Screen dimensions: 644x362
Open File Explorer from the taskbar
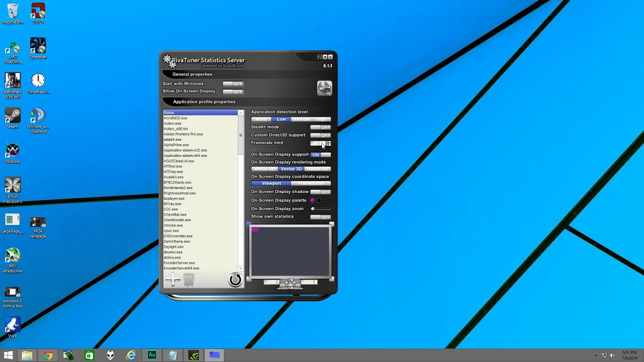[27, 355]
